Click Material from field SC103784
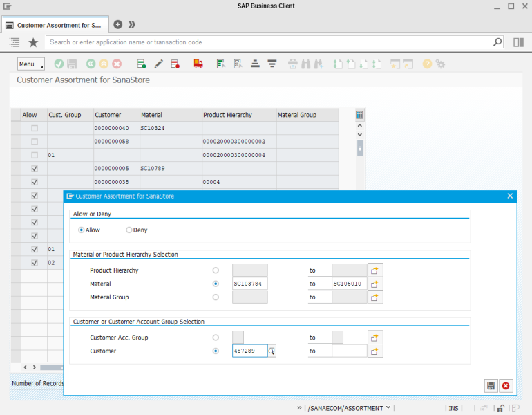532x415 pixels. [x=249, y=284]
